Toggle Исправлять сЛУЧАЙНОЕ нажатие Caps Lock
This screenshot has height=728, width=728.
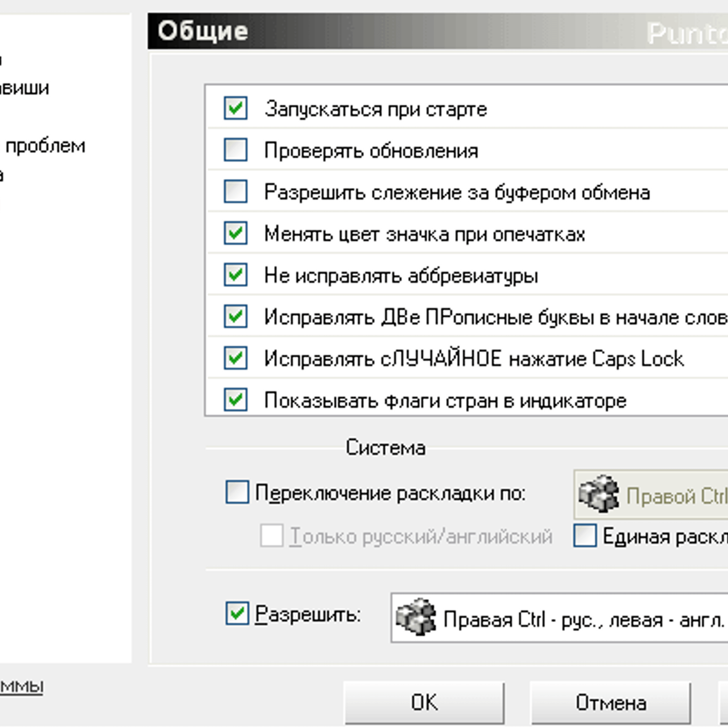(236, 358)
